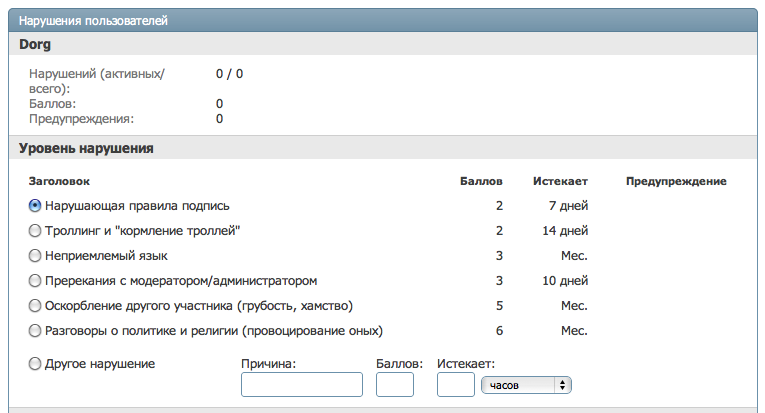Select 'Другое нарушение' radio button
This screenshot has height=413, width=765.
click(x=35, y=364)
